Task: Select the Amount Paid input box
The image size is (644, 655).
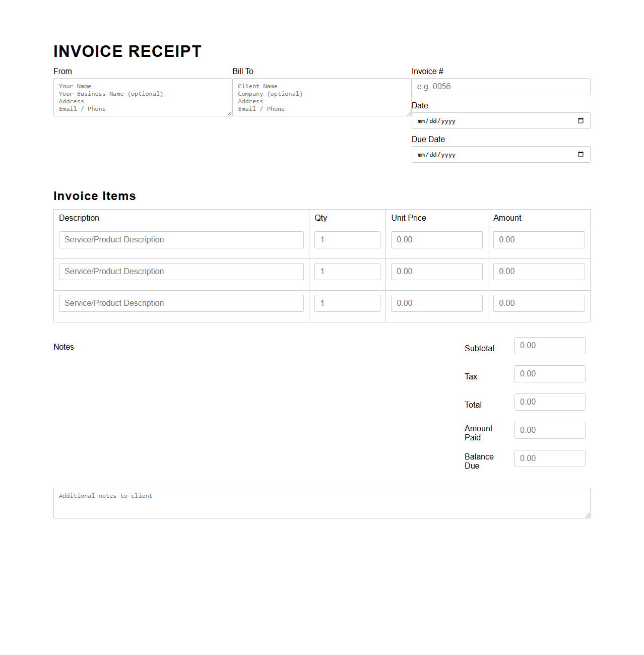Action: pos(549,430)
